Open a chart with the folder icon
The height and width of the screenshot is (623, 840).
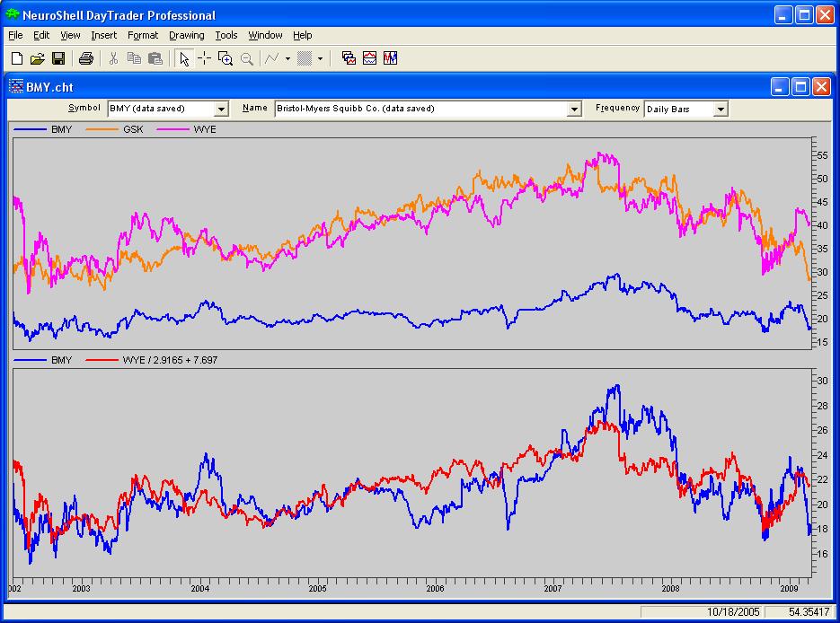(x=37, y=58)
